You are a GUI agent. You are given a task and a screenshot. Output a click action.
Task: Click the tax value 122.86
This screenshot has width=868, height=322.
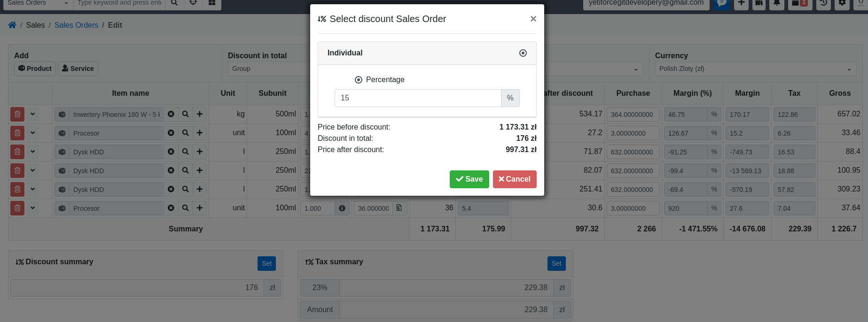[794, 115]
